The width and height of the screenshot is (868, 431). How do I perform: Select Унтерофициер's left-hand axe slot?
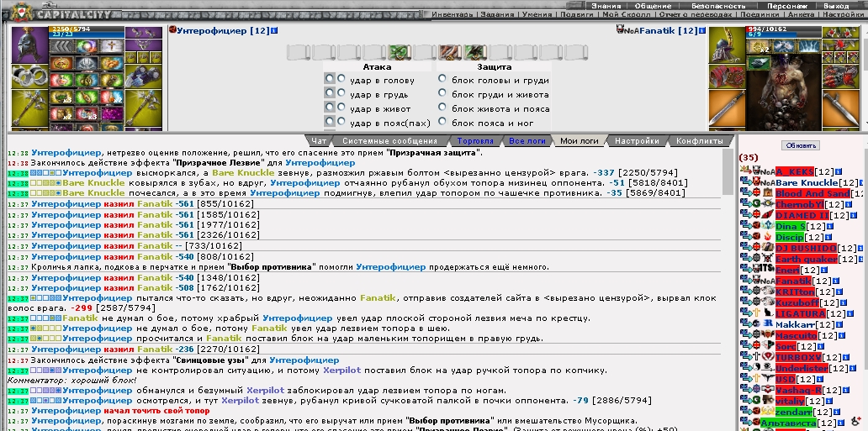coord(30,108)
